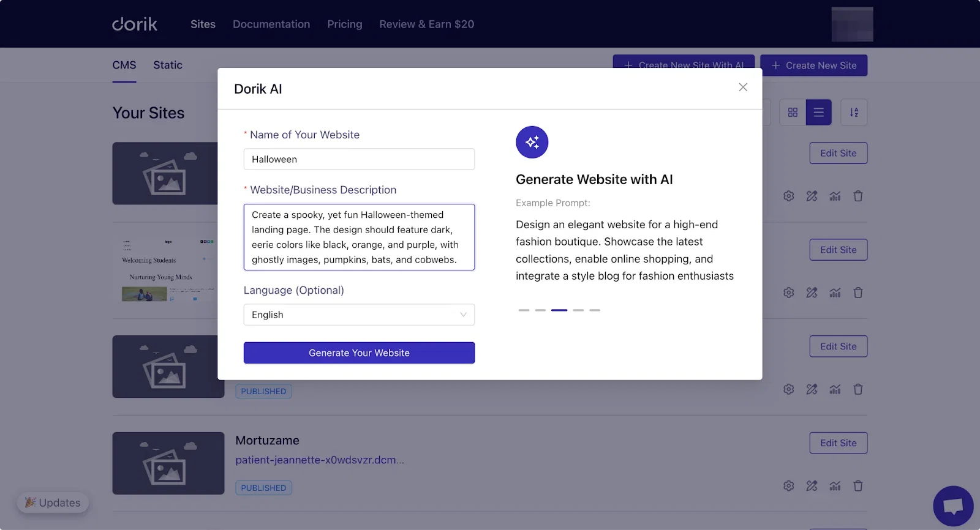Open settings gear for Mortuzame site
The image size is (980, 530).
789,486
